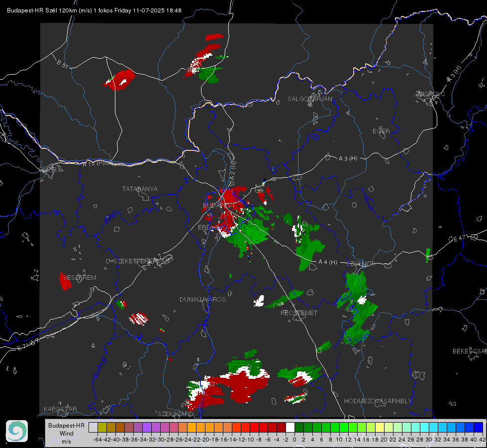This screenshot has height=448, width=487.
Task: Click the '0' value on the legend scale
Action: (x=294, y=440)
